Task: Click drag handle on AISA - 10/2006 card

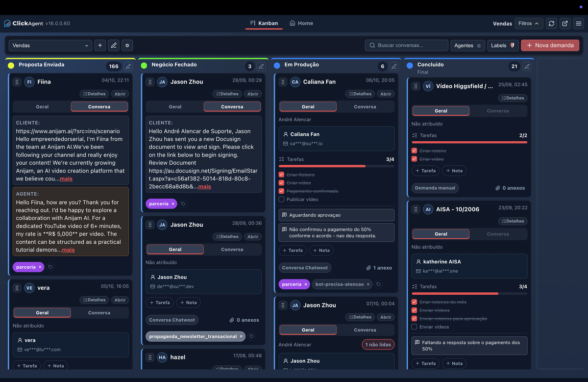Action: [x=416, y=209]
